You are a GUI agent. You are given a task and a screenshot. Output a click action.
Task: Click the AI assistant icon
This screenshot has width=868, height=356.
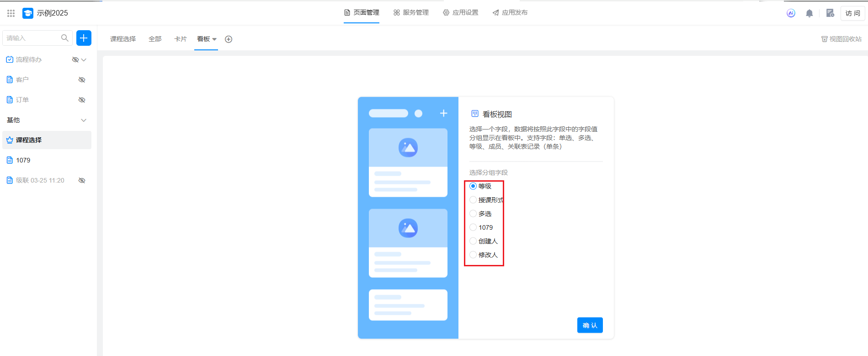pyautogui.click(x=791, y=13)
